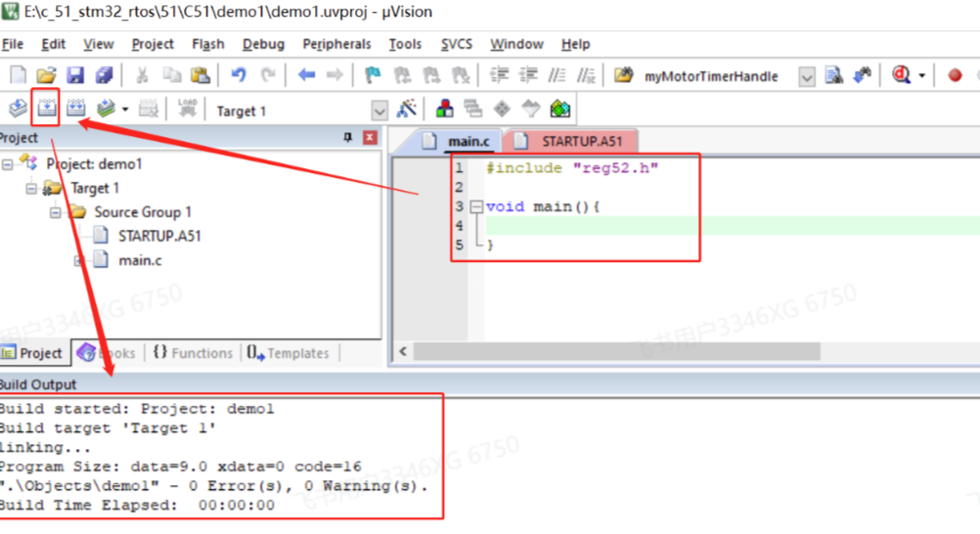980x534 pixels.
Task: Open the Edit menu
Action: tap(53, 44)
